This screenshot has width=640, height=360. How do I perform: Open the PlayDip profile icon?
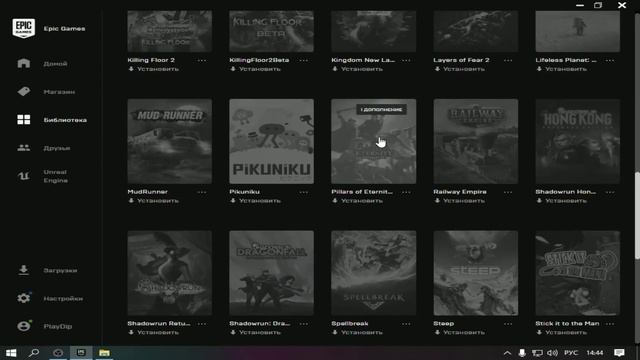point(24,326)
